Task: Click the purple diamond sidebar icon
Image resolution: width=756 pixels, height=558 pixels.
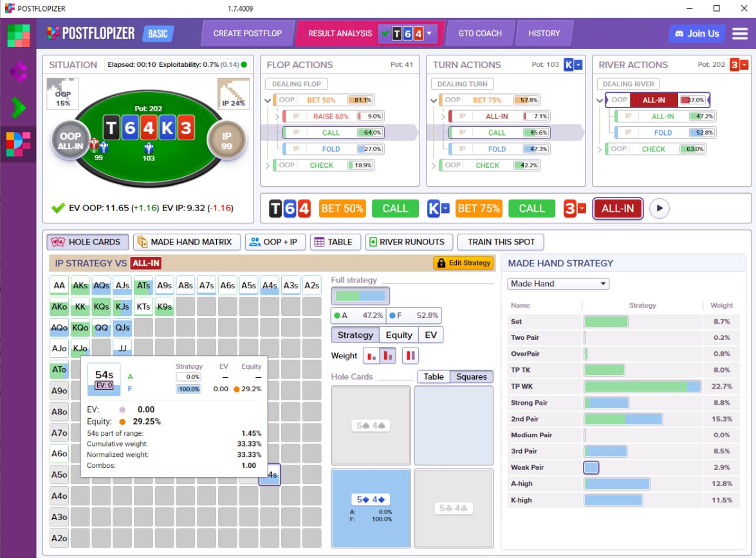Action: (x=18, y=71)
